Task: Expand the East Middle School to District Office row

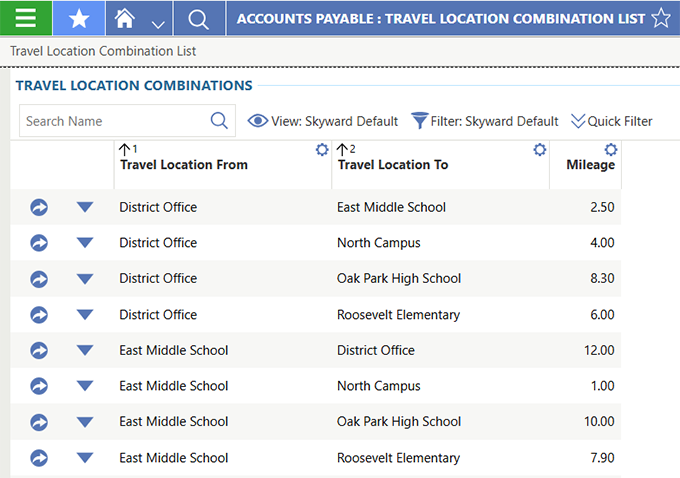Action: [84, 351]
